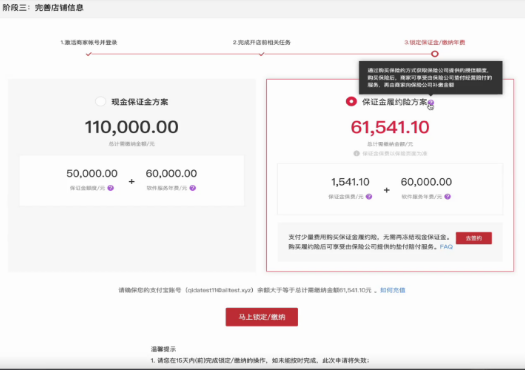Select the 现金保证金方案 radio button
The height and width of the screenshot is (370, 525).
100,101
